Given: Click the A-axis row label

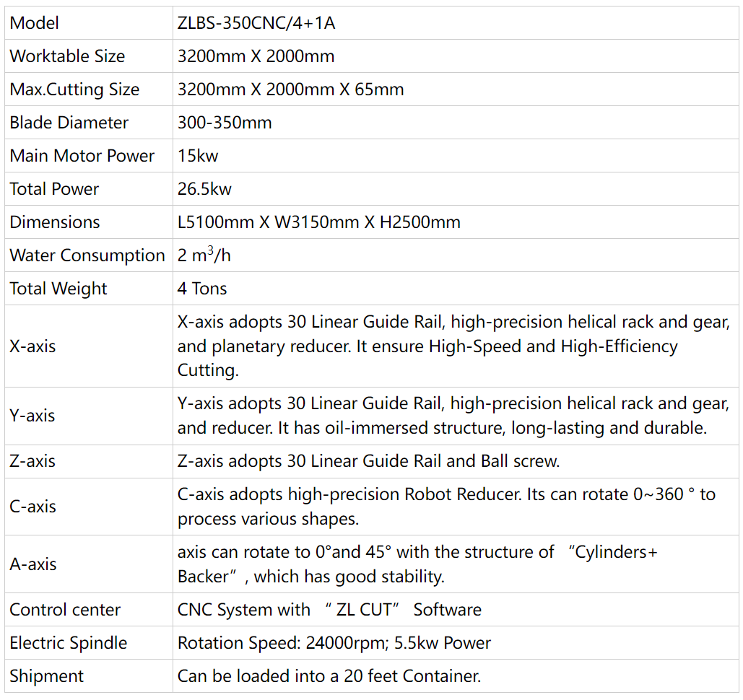Looking at the screenshot, I should click(x=33, y=564).
